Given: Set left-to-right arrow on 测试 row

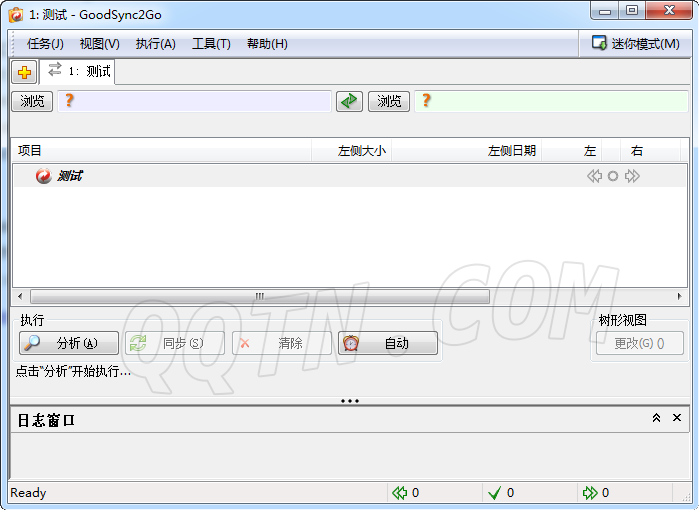Looking at the screenshot, I should [632, 176].
